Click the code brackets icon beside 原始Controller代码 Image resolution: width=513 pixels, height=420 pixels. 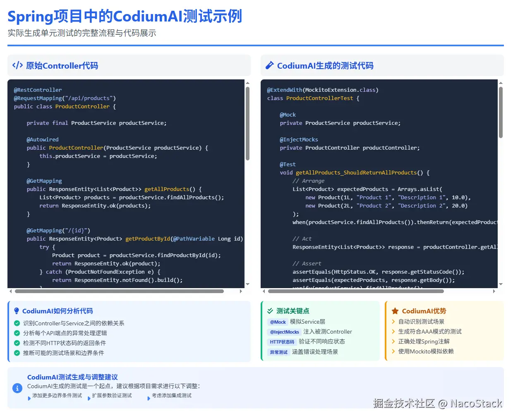coord(17,65)
